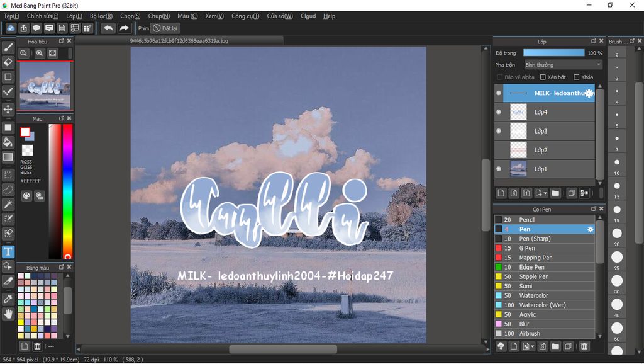Open settings gear for Pen brush
Image resolution: width=644 pixels, height=364 pixels.
tap(590, 229)
